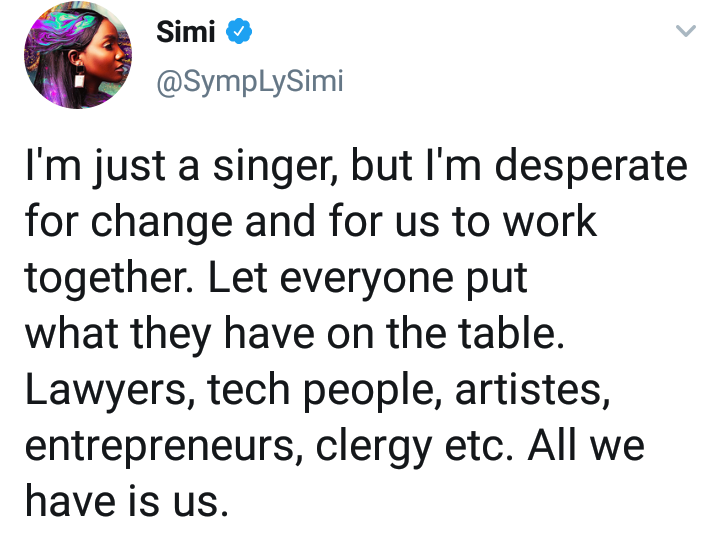Click the display name Simi
The image size is (720, 539).
[186, 32]
